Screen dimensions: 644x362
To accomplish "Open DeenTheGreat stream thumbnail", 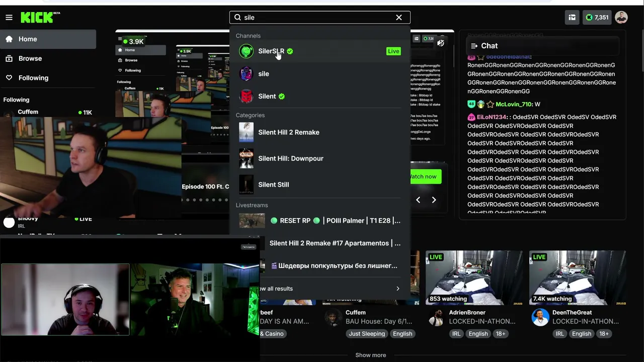I will (578, 278).
